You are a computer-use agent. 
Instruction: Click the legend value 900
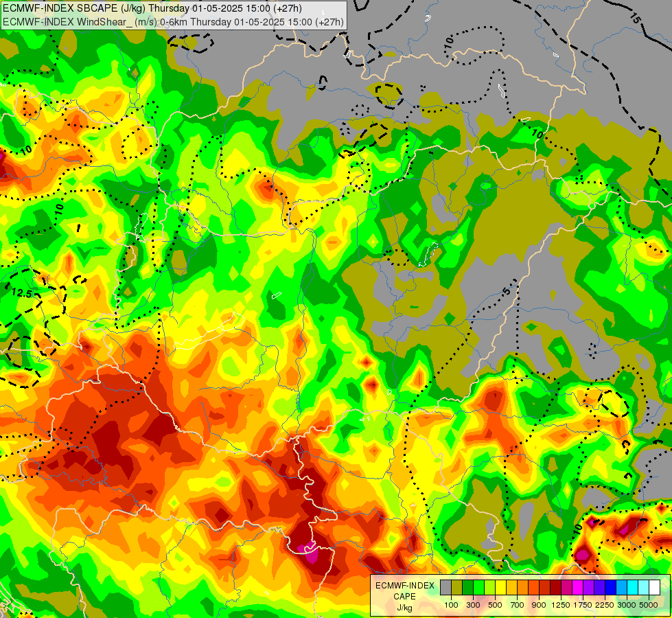point(539,605)
